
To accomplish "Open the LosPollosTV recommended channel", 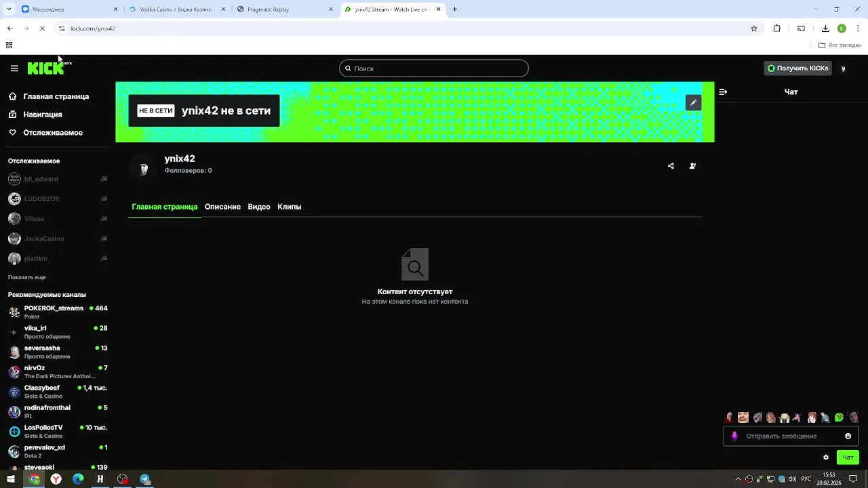I will pyautogui.click(x=58, y=431).
